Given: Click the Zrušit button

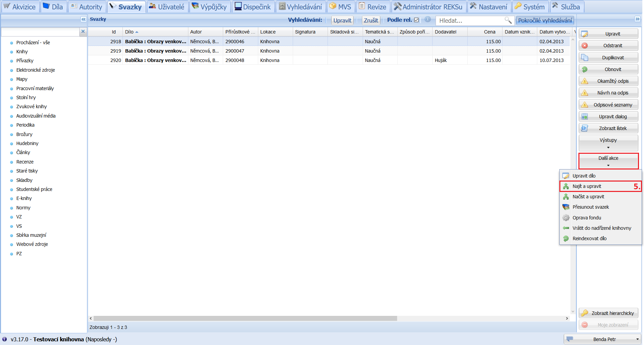Looking at the screenshot, I should pyautogui.click(x=371, y=20).
